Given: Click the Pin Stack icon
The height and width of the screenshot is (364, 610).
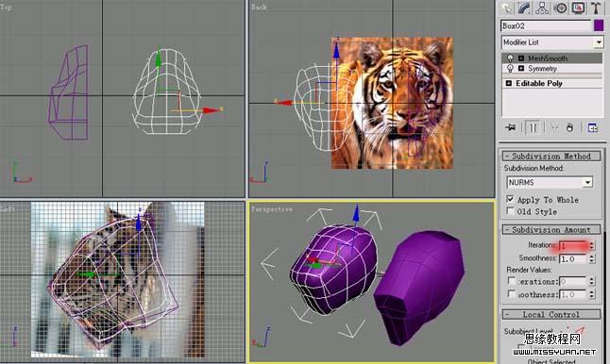Looking at the screenshot, I should click(x=510, y=127).
